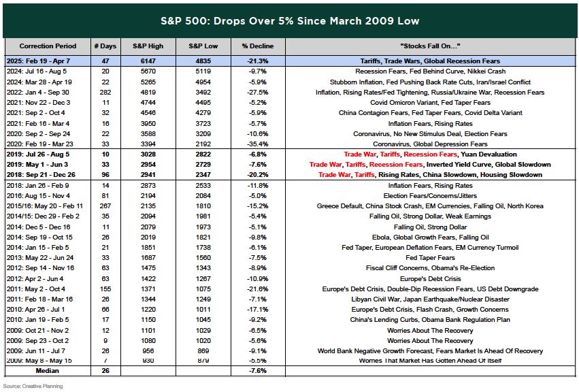Select the 2022: Jan 4 - Sep 30 period cell
Image resolution: width=579 pixels, height=392 pixels.
click(x=46, y=92)
